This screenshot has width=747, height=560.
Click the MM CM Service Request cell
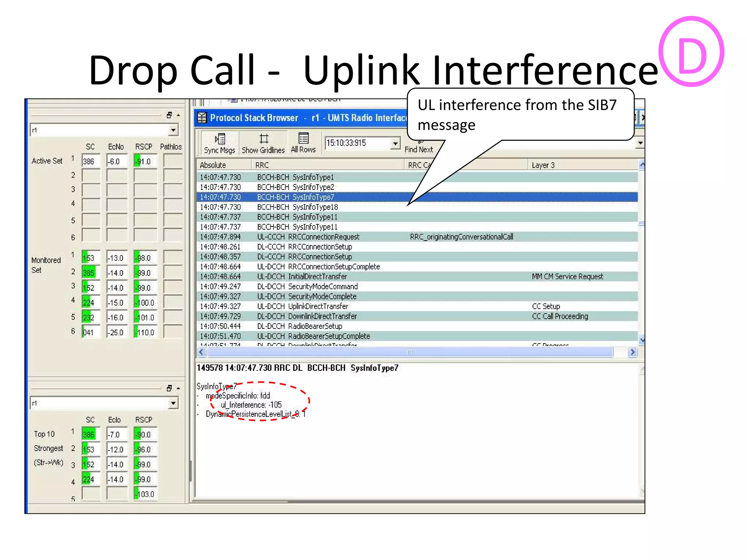567,276
